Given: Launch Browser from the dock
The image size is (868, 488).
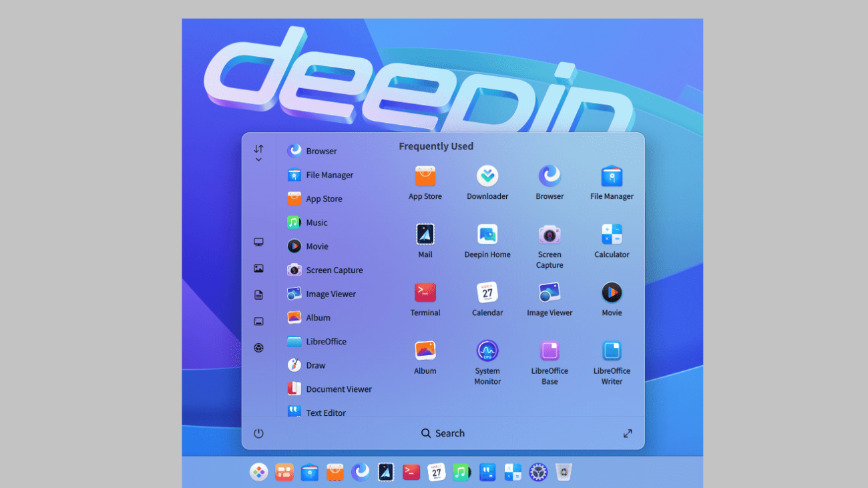Looking at the screenshot, I should [361, 472].
